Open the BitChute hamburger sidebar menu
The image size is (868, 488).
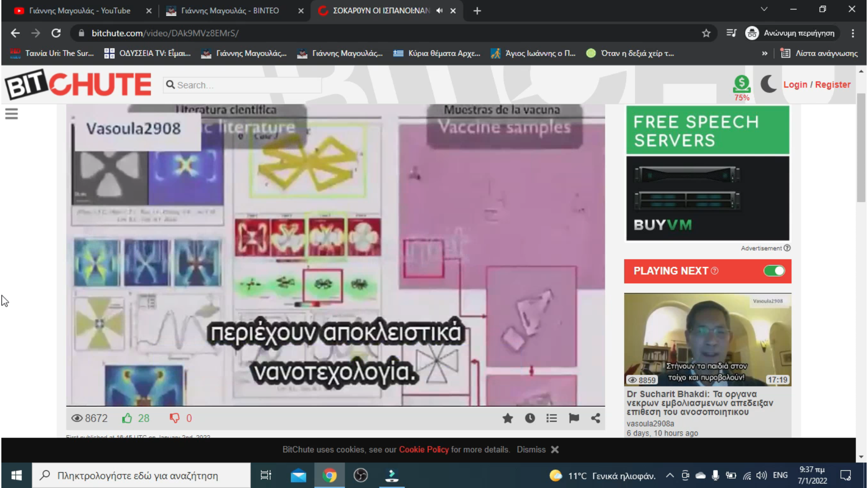(x=12, y=114)
